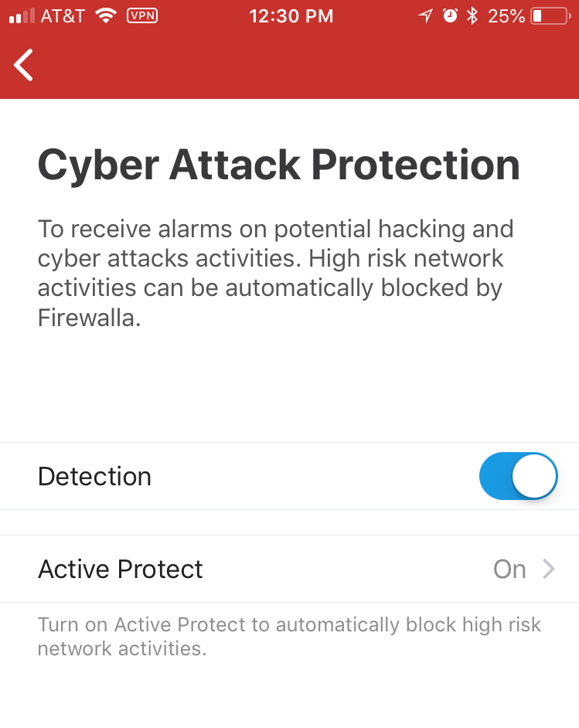
Task: Tap the Active Protect hint text below row
Action: [x=289, y=637]
